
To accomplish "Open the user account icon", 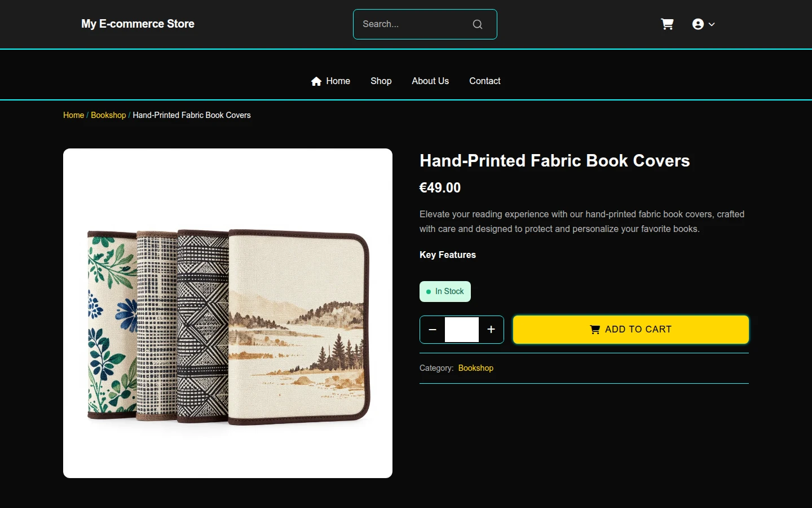I will click(x=698, y=24).
